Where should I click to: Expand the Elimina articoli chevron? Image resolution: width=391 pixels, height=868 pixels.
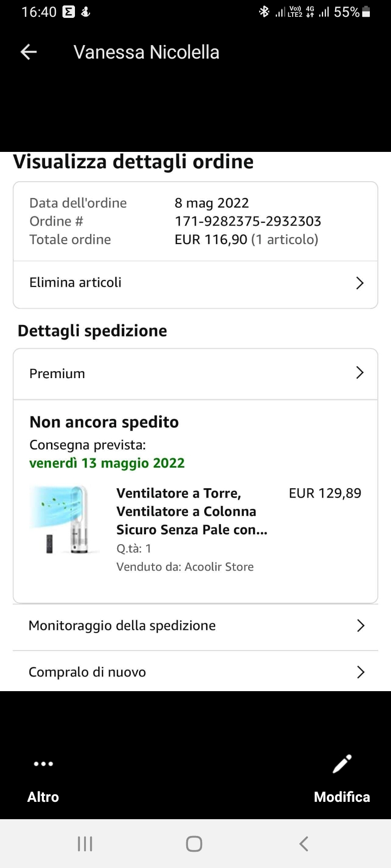(x=360, y=283)
